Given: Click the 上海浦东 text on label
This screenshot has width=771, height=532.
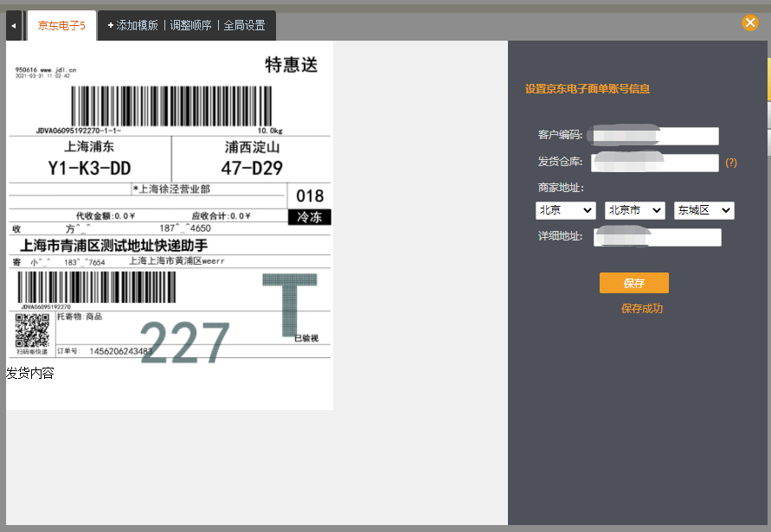Looking at the screenshot, I should (89, 146).
